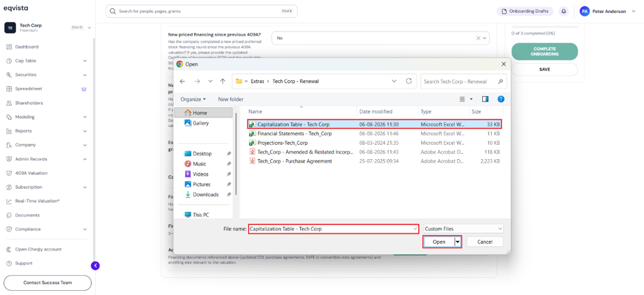
Task: Go up one folder level
Action: tap(223, 82)
